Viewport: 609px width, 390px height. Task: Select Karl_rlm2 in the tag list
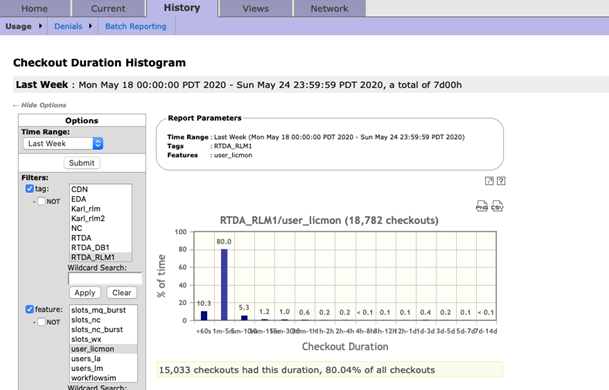point(100,218)
